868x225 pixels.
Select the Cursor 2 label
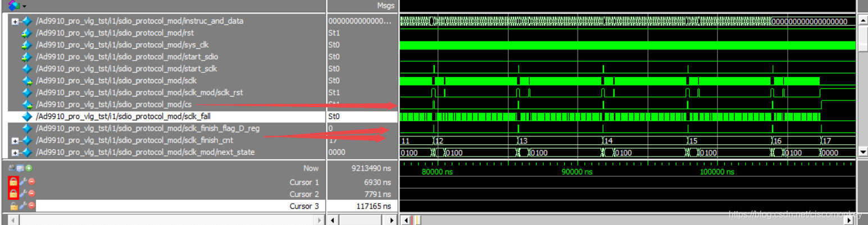[x=304, y=194]
